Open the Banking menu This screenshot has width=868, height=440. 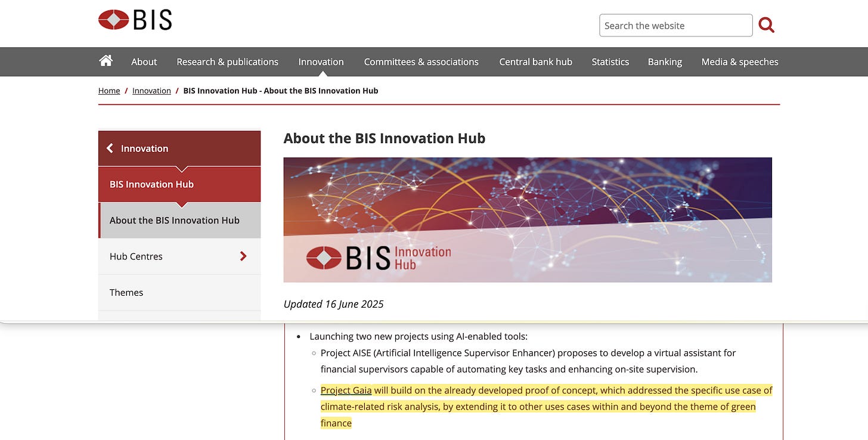point(665,61)
